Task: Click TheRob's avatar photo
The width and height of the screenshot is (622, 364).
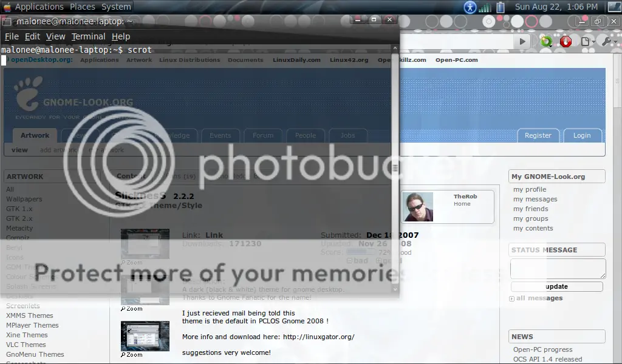Action: click(418, 207)
